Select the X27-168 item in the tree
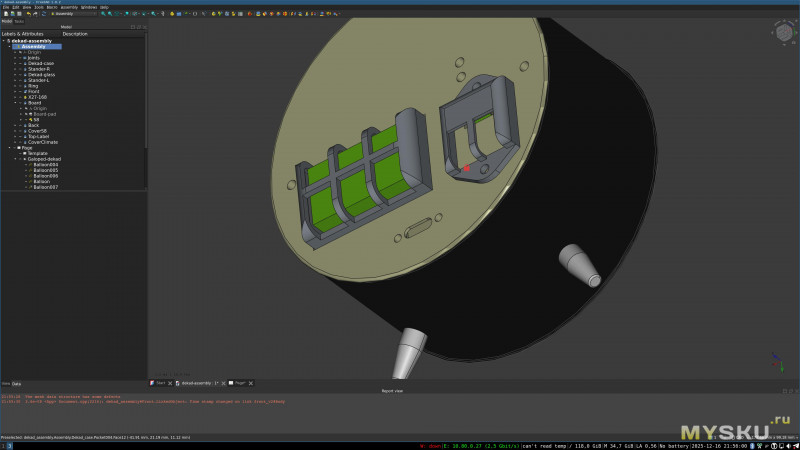Image resolution: width=800 pixels, height=450 pixels. click(x=36, y=96)
